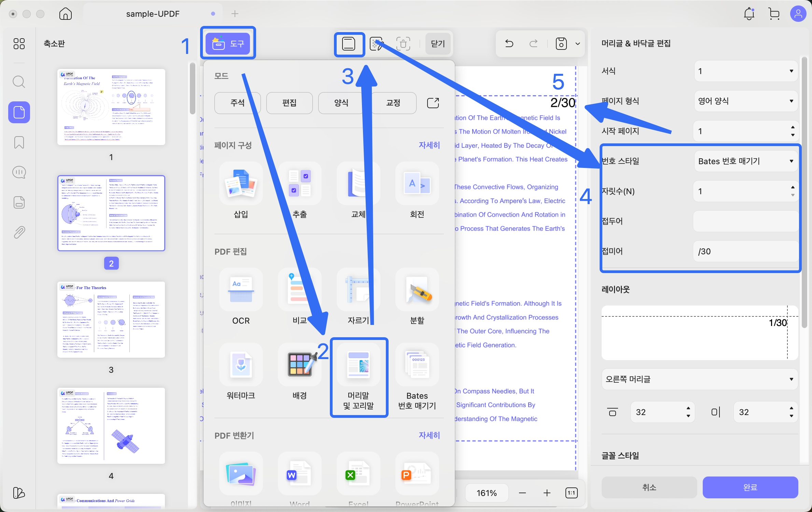812x512 pixels.
Task: Open the bookmark panel in left sidebar
Action: pyautogui.click(x=19, y=142)
